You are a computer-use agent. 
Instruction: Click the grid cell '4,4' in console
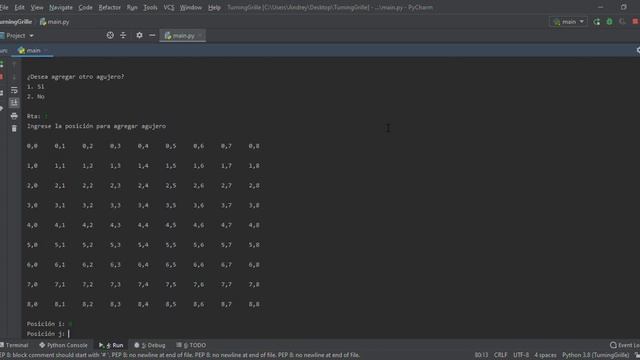143,225
